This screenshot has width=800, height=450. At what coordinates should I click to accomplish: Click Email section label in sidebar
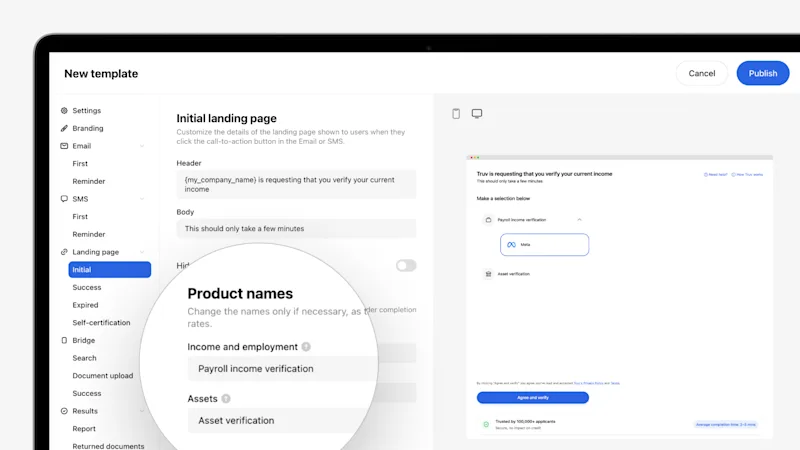pyautogui.click(x=82, y=146)
